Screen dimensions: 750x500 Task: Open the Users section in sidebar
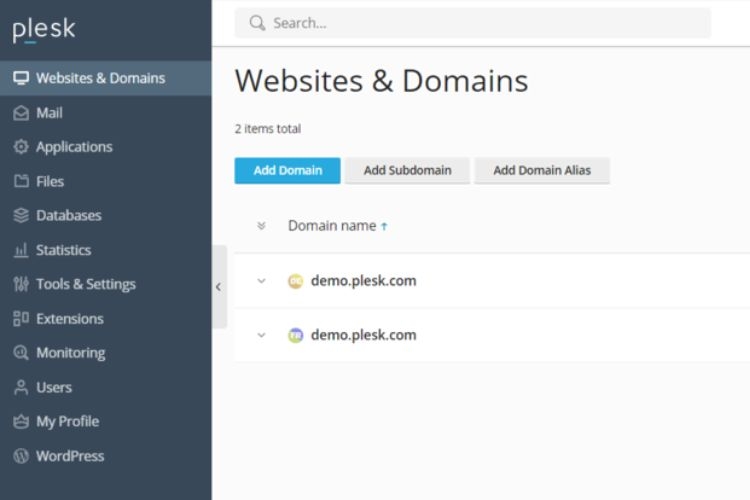click(x=54, y=387)
